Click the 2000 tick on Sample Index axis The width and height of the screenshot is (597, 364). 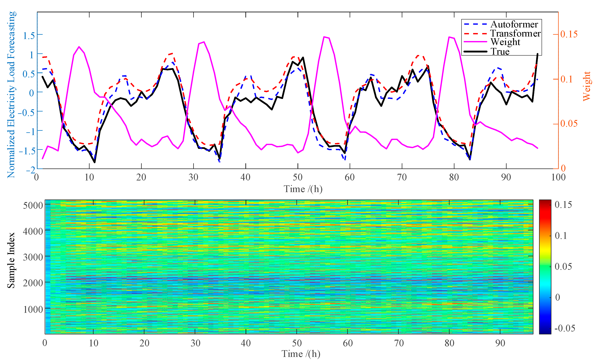click(33, 283)
